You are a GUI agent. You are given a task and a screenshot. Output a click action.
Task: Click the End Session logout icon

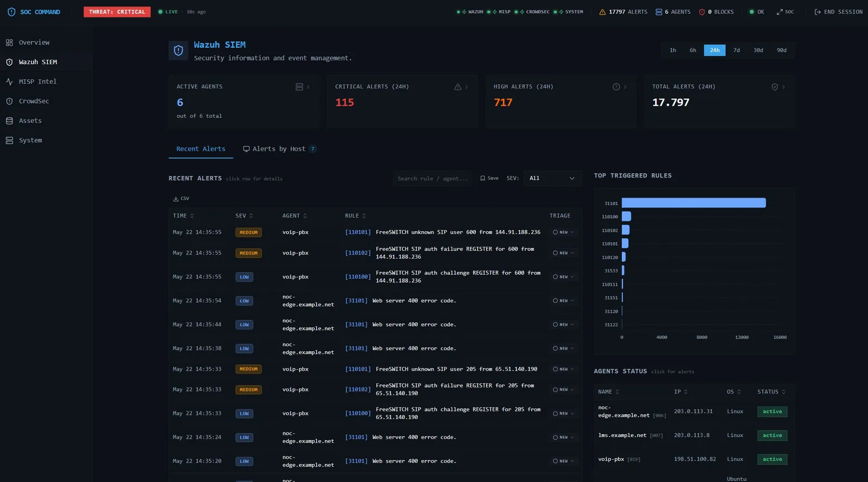pos(818,12)
